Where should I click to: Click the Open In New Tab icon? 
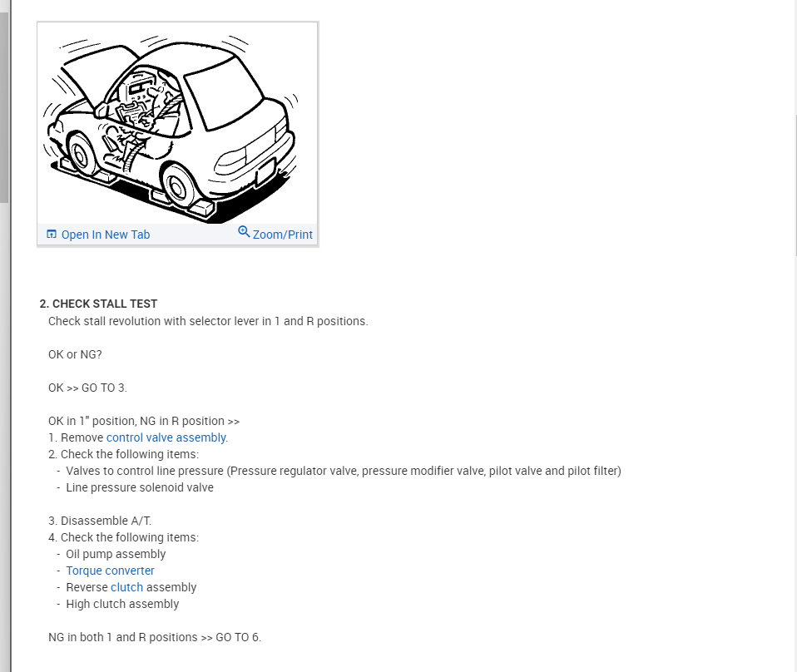pos(52,235)
